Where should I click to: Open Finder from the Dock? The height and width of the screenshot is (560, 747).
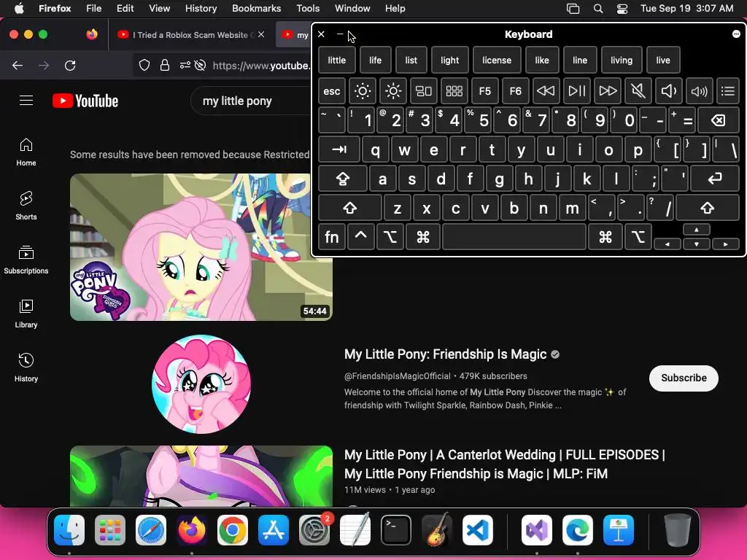pyautogui.click(x=69, y=530)
